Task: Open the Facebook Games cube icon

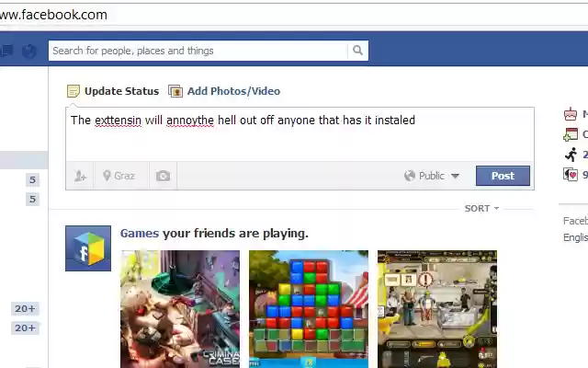Action: coord(88,248)
